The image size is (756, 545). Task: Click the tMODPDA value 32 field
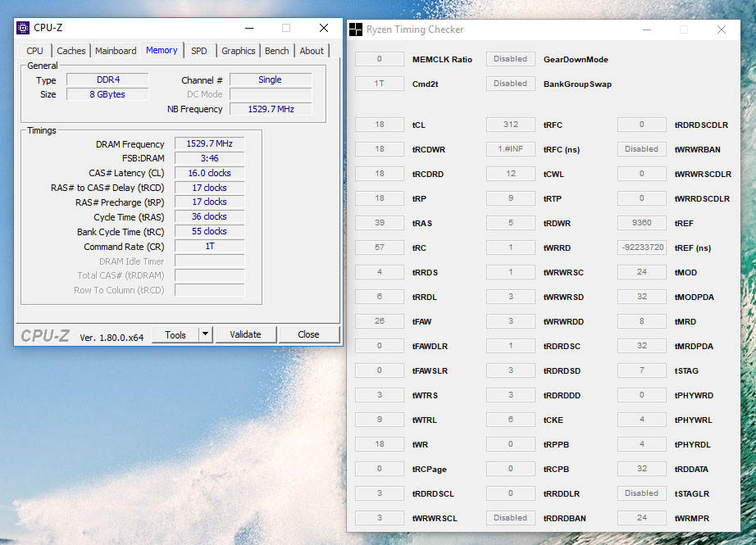[642, 297]
